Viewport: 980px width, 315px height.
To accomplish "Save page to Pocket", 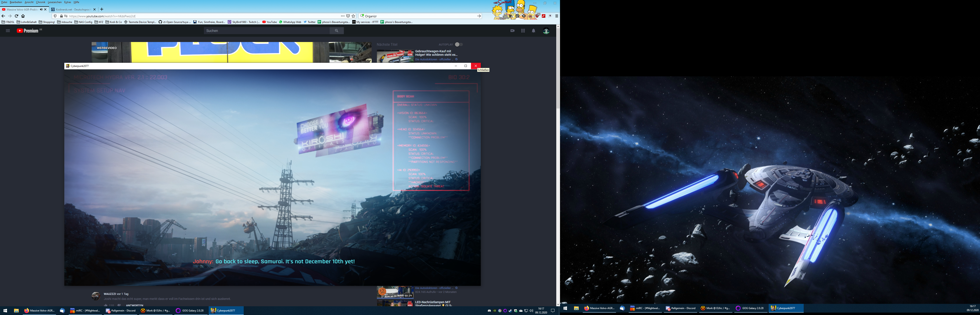I will 348,16.
